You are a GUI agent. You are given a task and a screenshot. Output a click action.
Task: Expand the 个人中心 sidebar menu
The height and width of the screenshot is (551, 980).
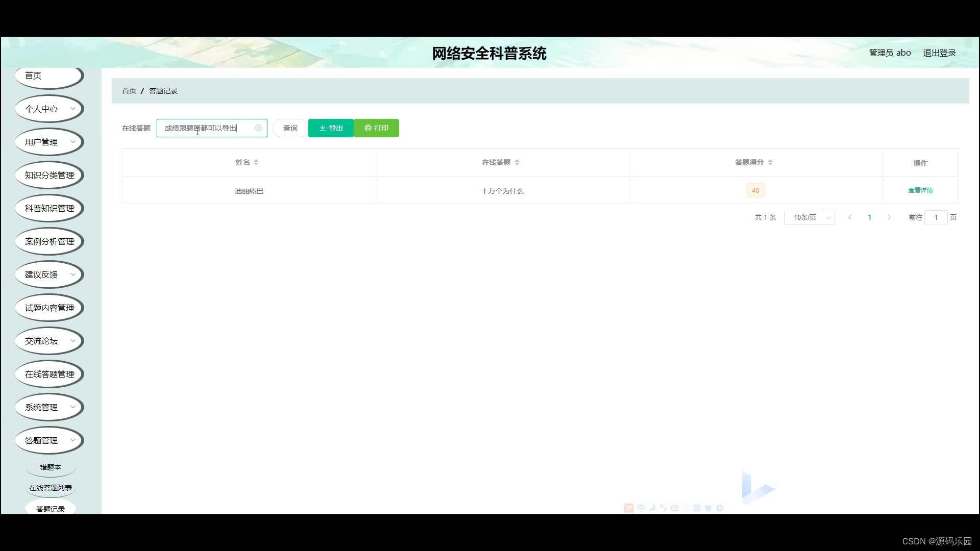[x=49, y=109]
